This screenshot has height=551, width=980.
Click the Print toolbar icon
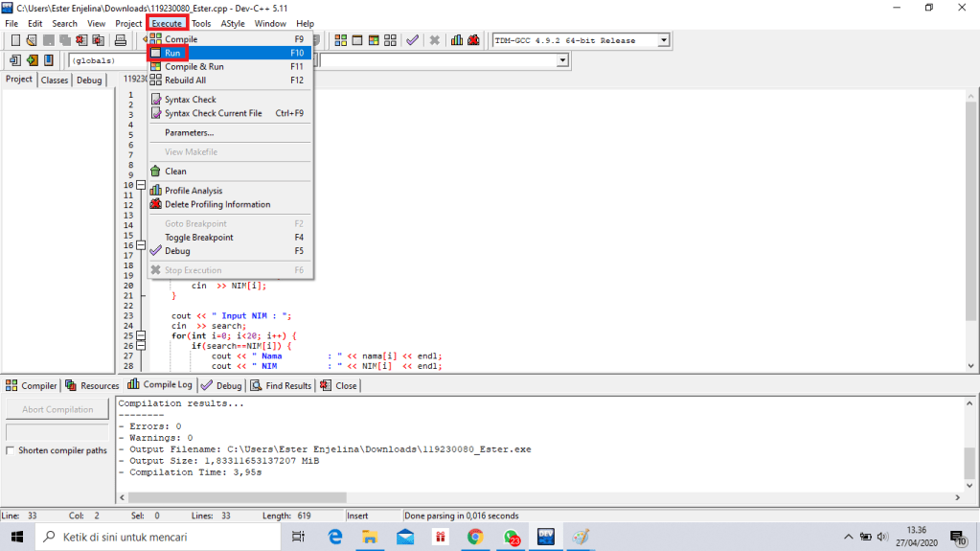(x=121, y=40)
